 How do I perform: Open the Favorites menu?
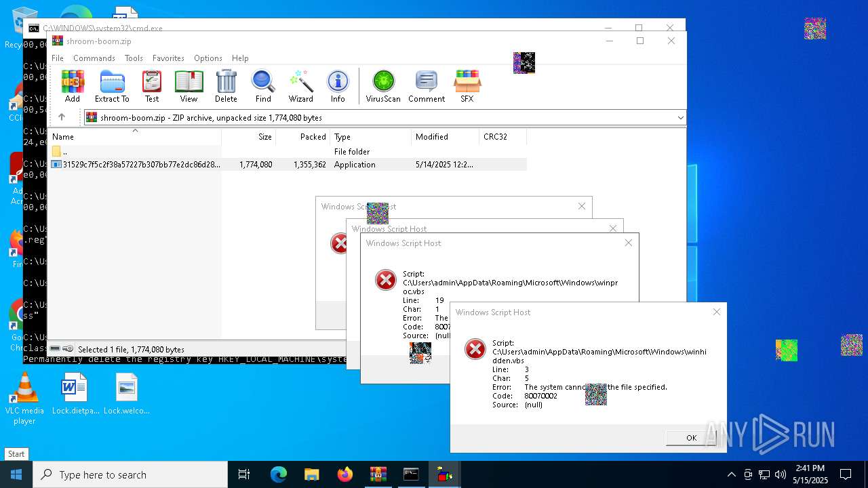coord(168,58)
